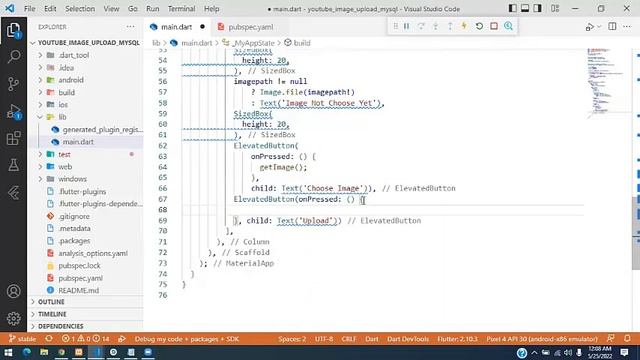Click Step Out in debug toolbar
Image resolution: width=640 pixels, height=360 pixels.
point(450,26)
